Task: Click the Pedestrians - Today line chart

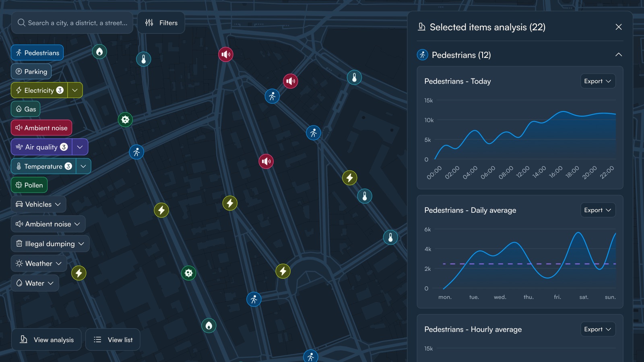Action: click(520, 139)
